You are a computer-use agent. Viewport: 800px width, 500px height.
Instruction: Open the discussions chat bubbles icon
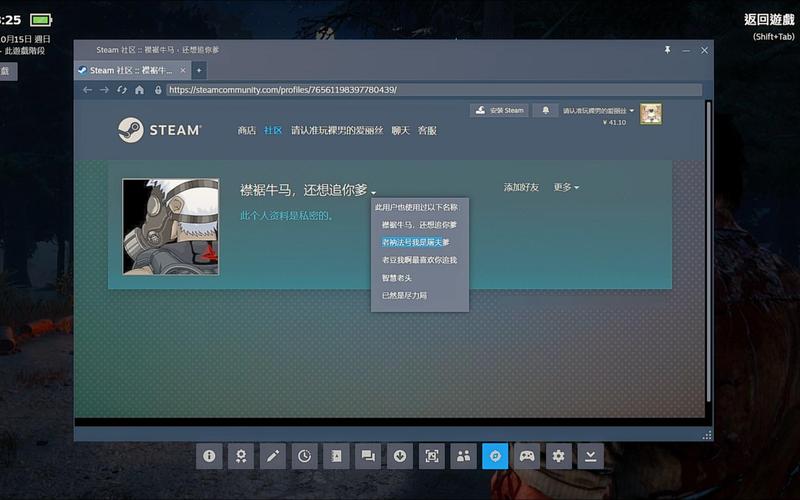368,456
